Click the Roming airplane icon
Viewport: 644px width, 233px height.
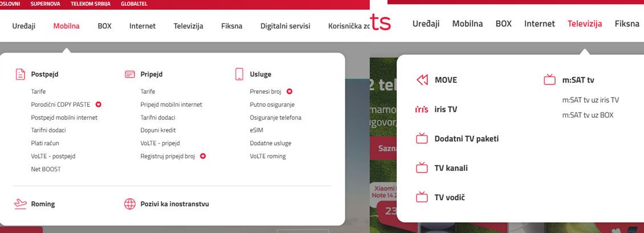point(20,204)
